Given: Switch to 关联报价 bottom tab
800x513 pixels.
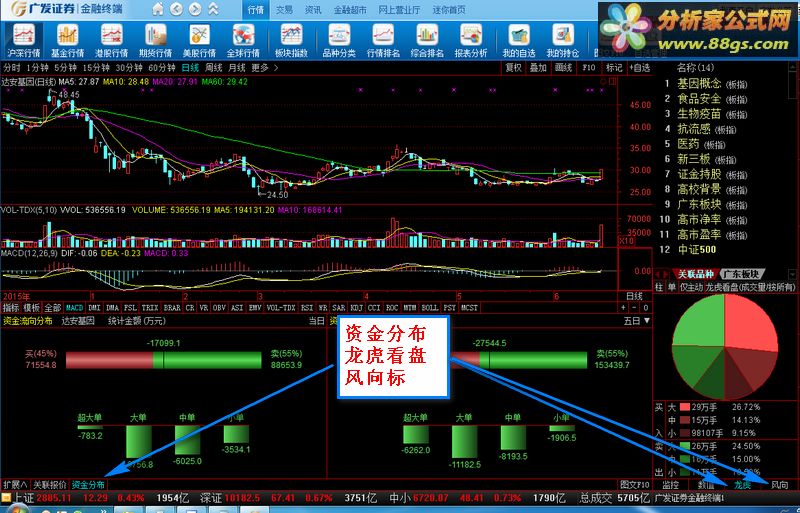Looking at the screenshot, I should [x=50, y=484].
